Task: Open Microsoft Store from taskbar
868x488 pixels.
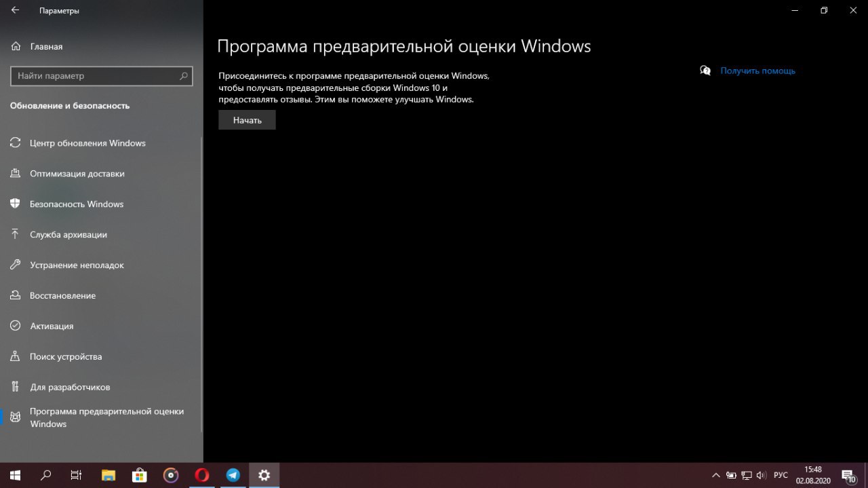Action: (139, 475)
